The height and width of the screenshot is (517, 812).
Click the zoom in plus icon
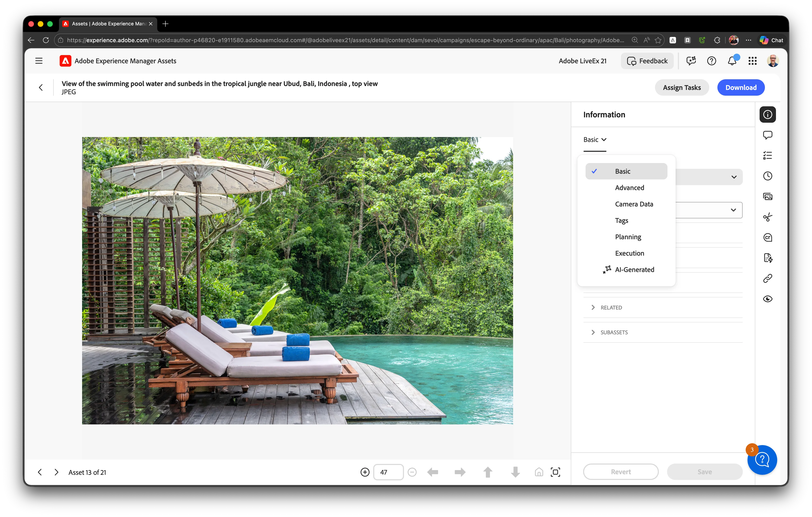(365, 472)
